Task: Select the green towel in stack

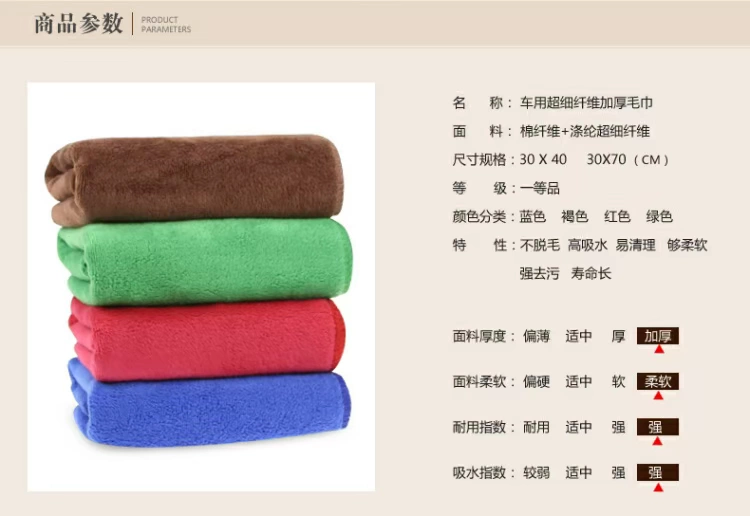Action: tap(205, 262)
